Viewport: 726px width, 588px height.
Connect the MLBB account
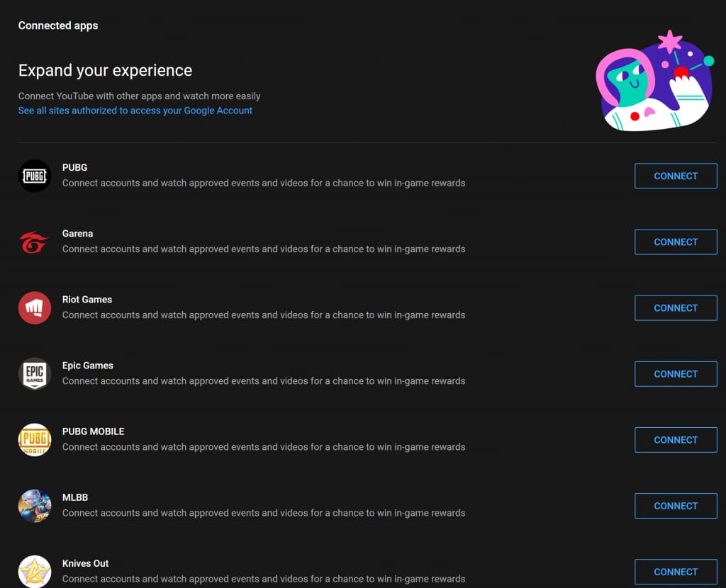click(676, 506)
